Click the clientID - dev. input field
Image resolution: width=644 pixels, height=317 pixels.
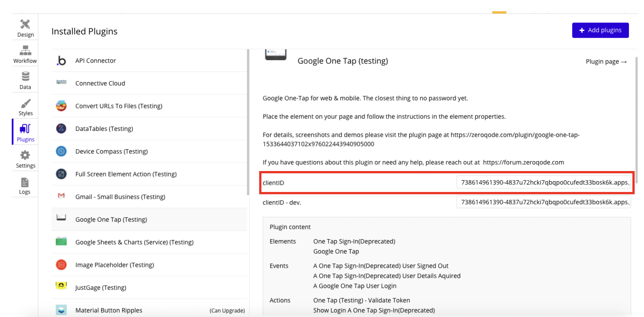(x=544, y=202)
